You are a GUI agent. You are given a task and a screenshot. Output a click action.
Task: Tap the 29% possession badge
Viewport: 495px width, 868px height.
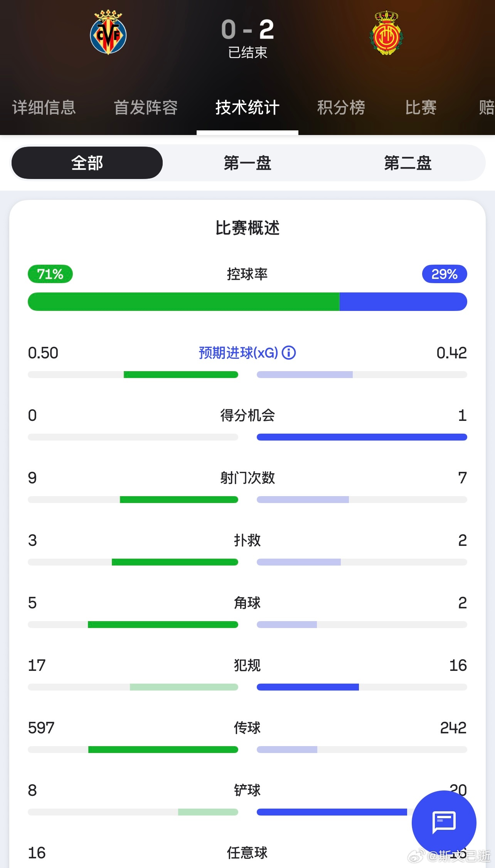click(x=444, y=274)
